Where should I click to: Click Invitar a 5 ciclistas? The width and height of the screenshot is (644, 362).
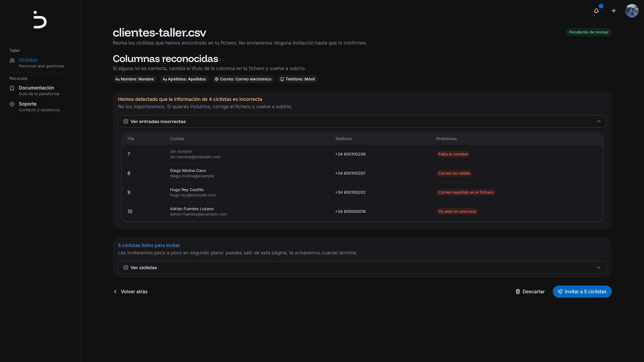tap(582, 292)
